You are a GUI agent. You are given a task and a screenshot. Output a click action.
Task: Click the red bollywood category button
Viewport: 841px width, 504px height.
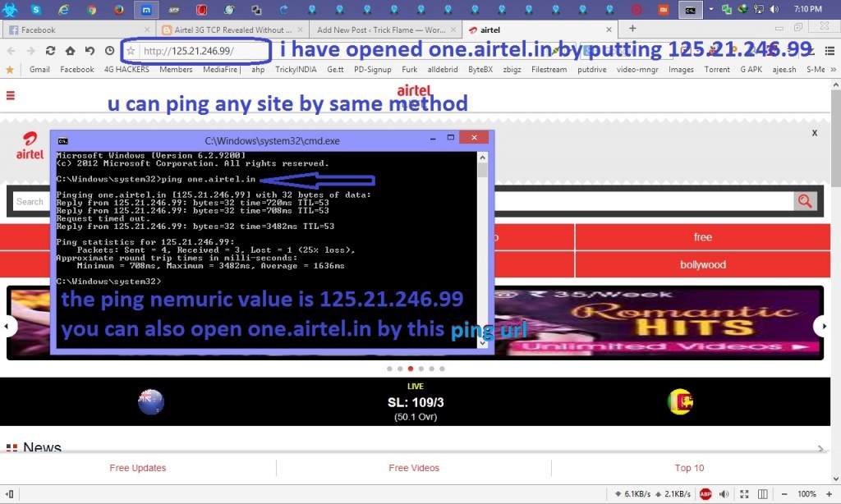click(x=703, y=265)
